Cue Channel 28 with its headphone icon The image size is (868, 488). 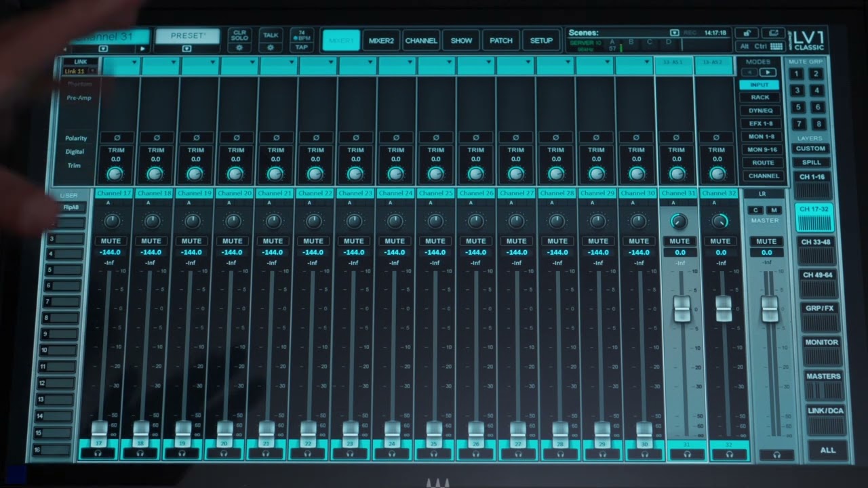point(560,453)
